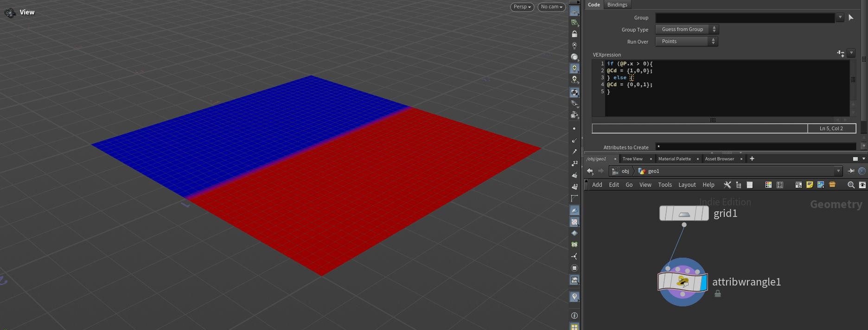868x330 pixels.
Task: Click the No cam camera button
Action: coord(551,7)
